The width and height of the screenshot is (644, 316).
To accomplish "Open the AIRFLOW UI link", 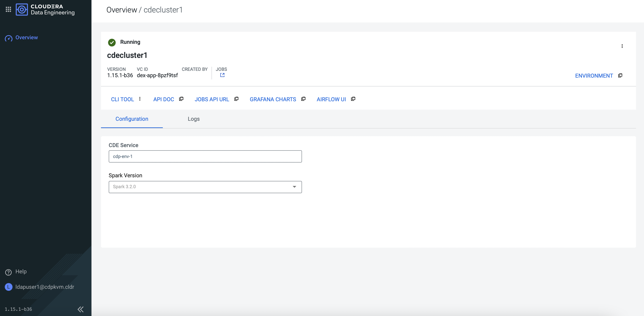I will (x=331, y=99).
